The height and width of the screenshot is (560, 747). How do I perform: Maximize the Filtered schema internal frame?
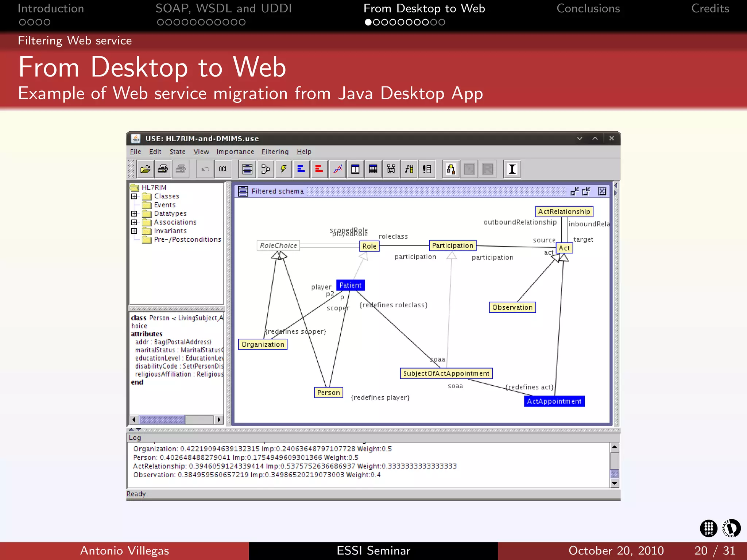pyautogui.click(x=586, y=191)
